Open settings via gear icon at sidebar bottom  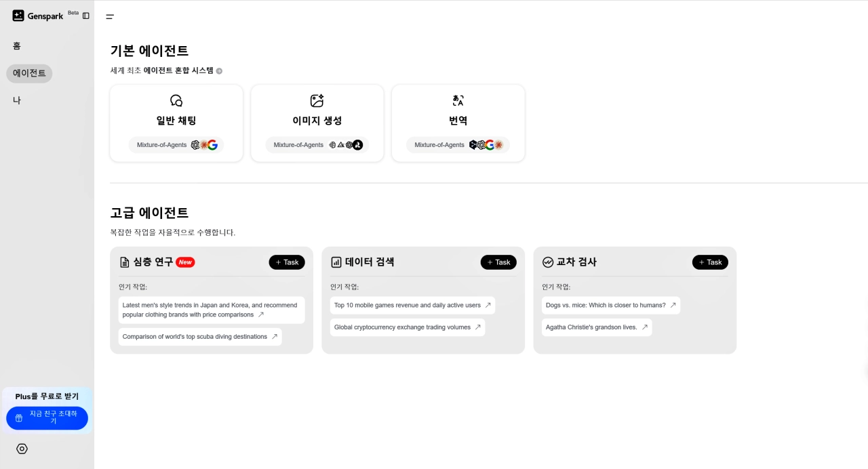tap(21, 449)
